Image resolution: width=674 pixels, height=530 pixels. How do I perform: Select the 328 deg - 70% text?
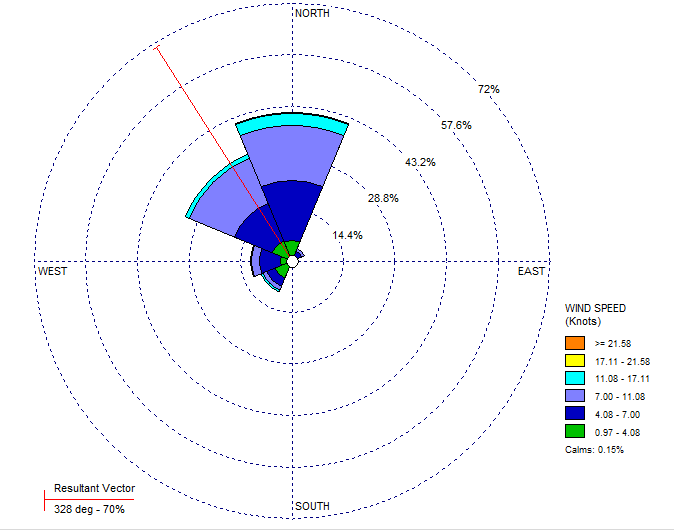click(89, 509)
